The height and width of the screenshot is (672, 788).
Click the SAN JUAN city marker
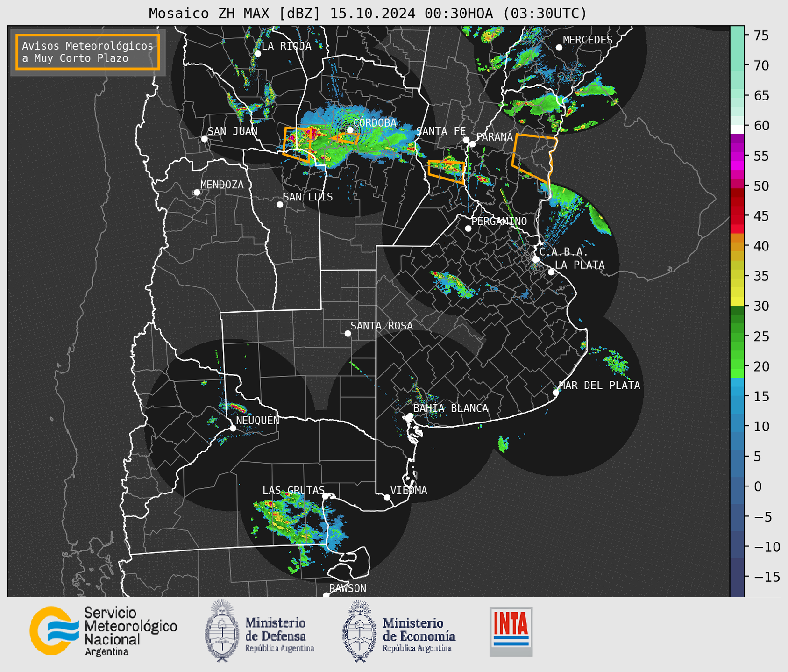tap(204, 139)
